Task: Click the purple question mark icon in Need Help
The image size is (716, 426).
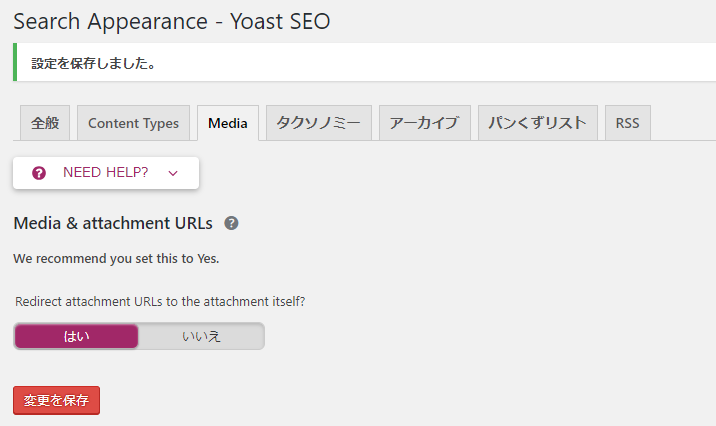Action: (x=39, y=173)
